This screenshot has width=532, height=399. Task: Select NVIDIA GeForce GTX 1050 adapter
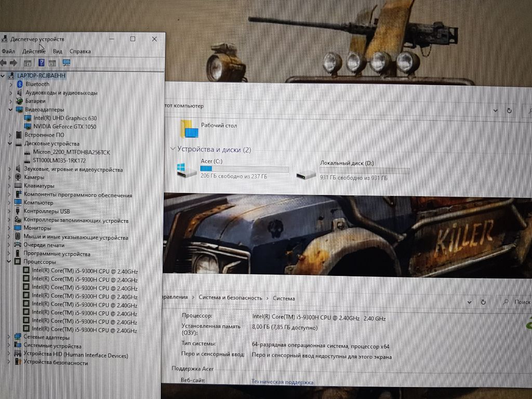(64, 127)
